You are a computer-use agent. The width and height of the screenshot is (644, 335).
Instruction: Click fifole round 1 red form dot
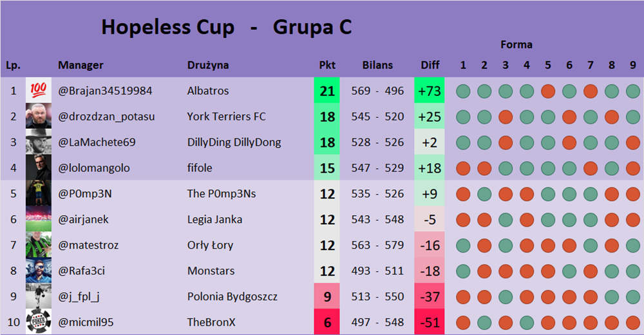463,169
